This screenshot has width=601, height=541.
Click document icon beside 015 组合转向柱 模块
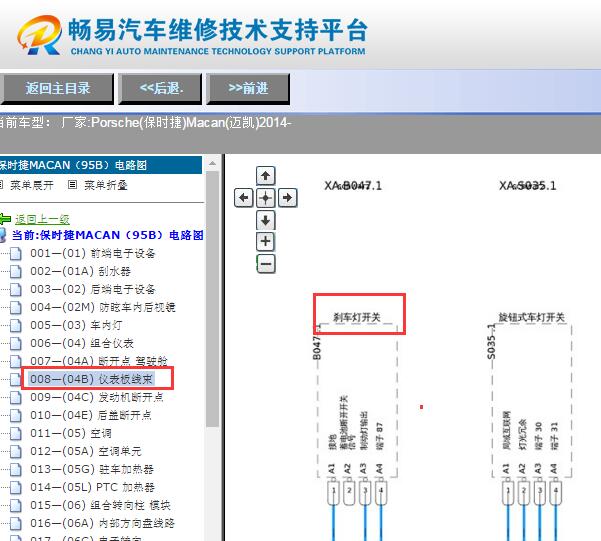coord(16,506)
